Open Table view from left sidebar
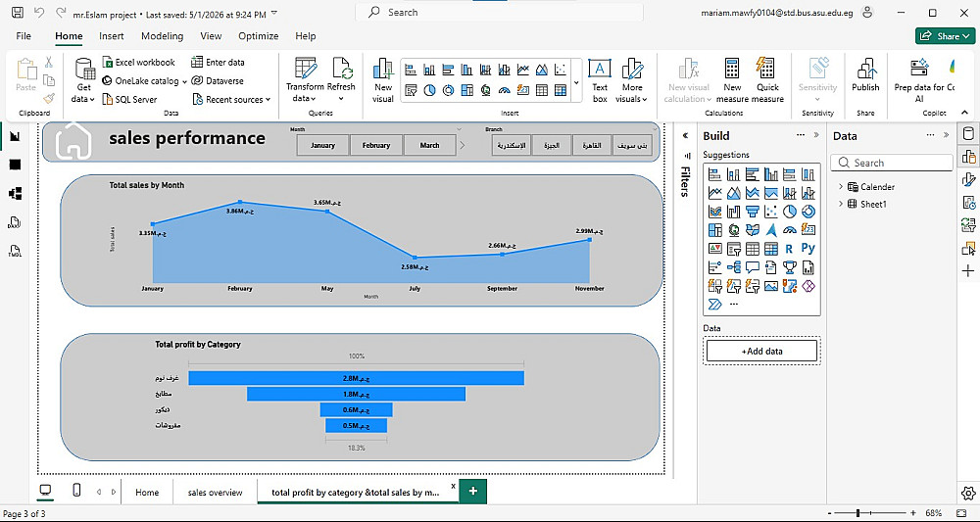Viewport: 980px width, 522px height. pyautogui.click(x=15, y=165)
